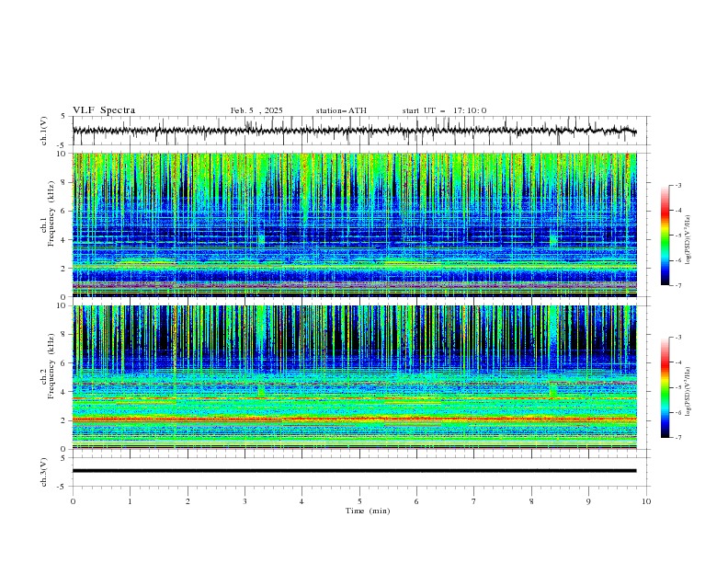728x563 pixels.
Task: Click the 'ch.1 Frequency (kHz)' axis label
Action: coord(48,212)
